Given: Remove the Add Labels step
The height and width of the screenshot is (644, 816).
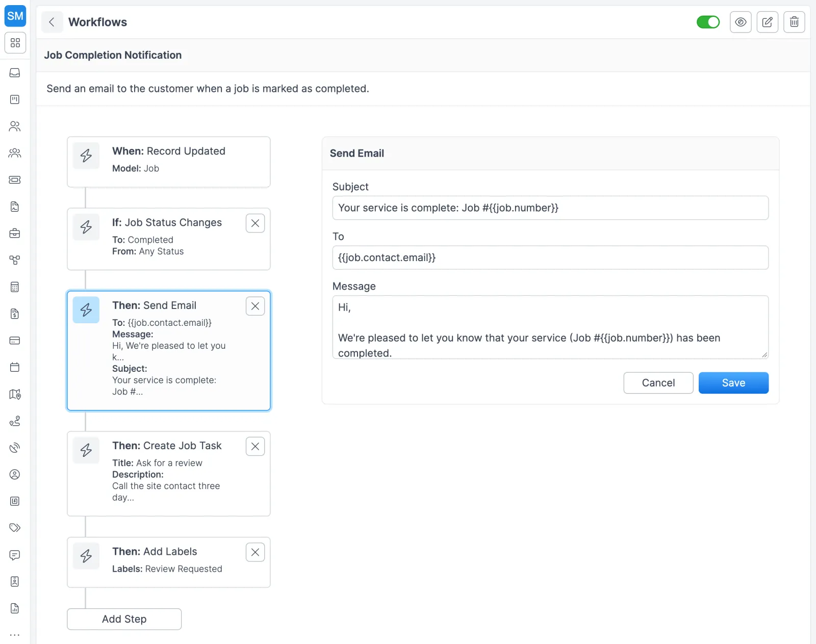Looking at the screenshot, I should tap(255, 552).
